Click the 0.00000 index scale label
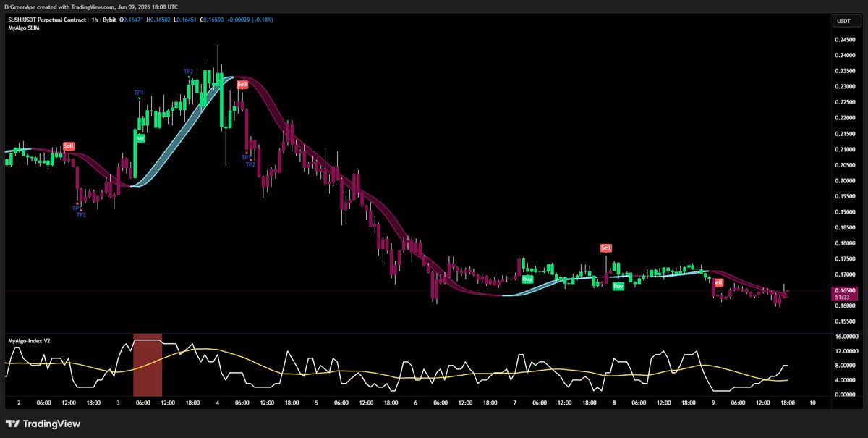Image resolution: width=868 pixels, height=438 pixels. pyautogui.click(x=846, y=395)
